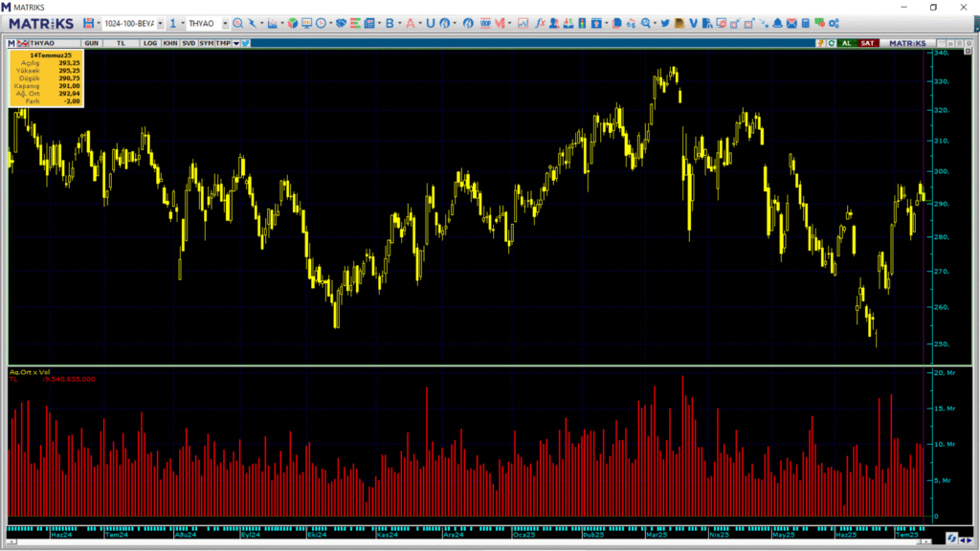
Task: Select the TL currency tab
Action: (x=122, y=43)
